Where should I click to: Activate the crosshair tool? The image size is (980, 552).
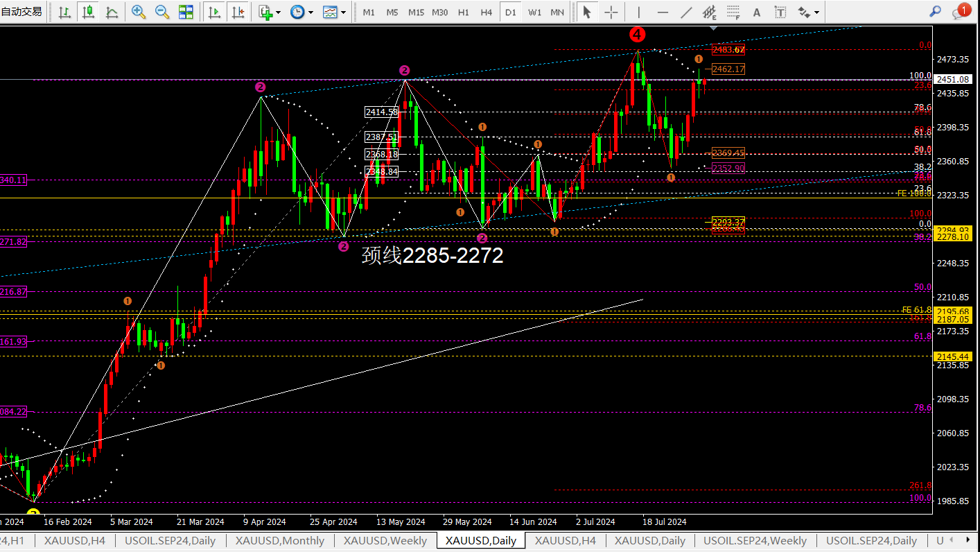coord(611,12)
